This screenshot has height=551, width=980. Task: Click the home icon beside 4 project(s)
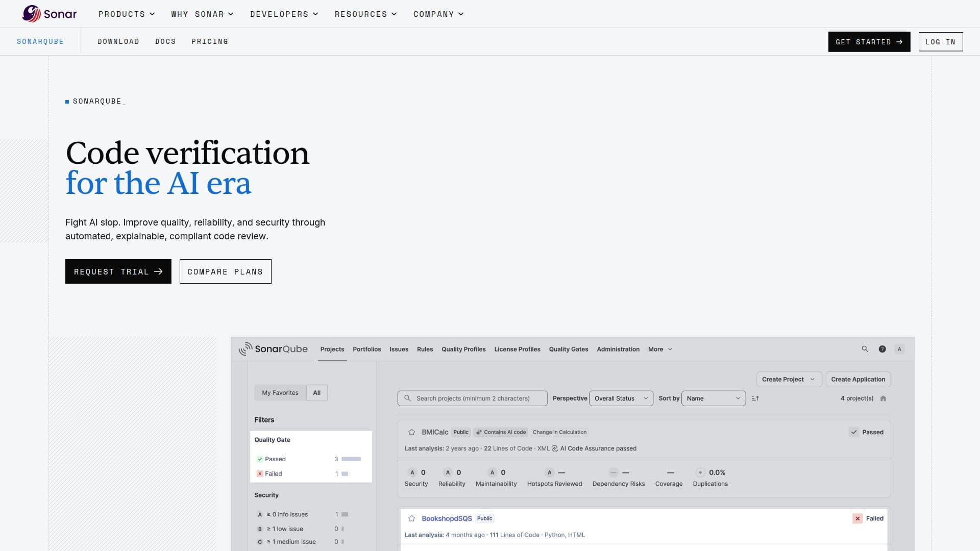[x=883, y=398]
